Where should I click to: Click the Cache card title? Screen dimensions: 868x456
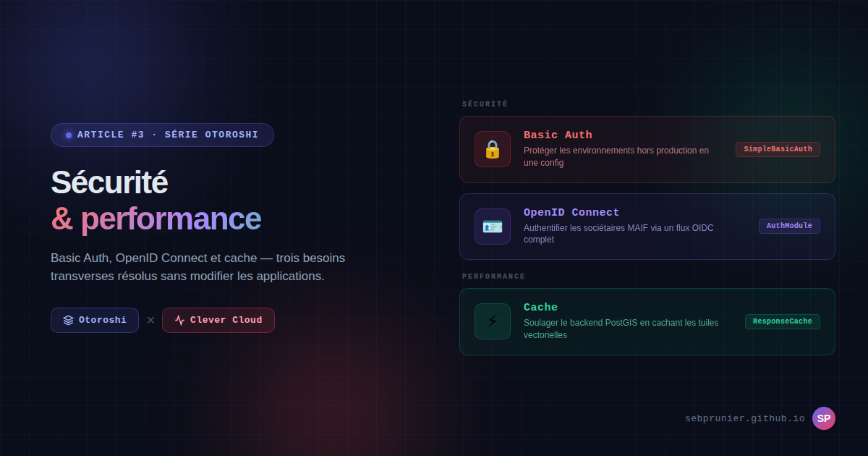point(540,308)
